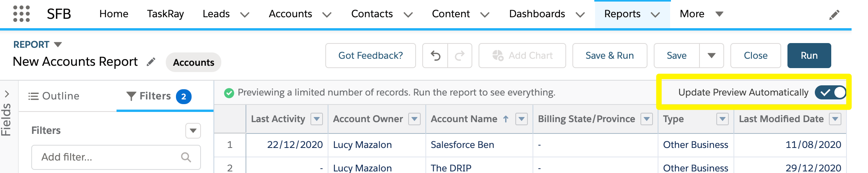
Task: Open the Leads menu chevron
Action: pyautogui.click(x=245, y=15)
